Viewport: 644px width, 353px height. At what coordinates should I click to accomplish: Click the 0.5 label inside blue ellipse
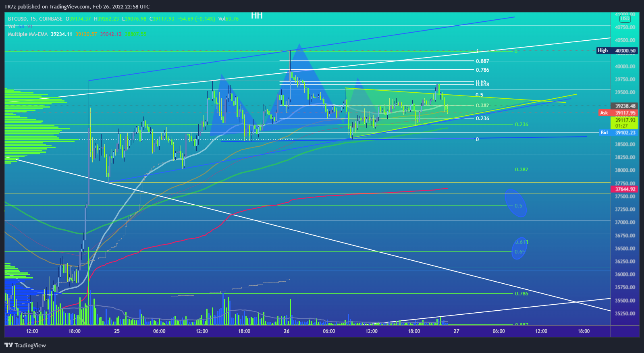point(518,206)
